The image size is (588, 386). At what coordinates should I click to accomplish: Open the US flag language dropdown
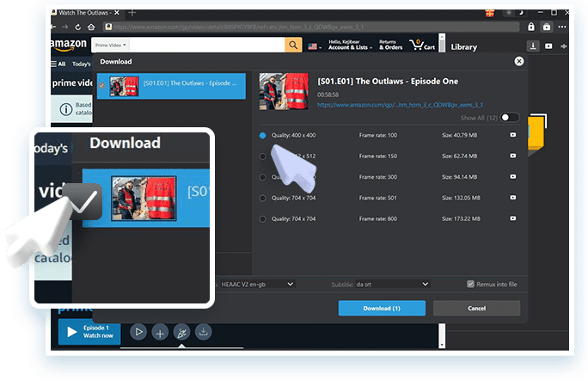click(x=315, y=46)
